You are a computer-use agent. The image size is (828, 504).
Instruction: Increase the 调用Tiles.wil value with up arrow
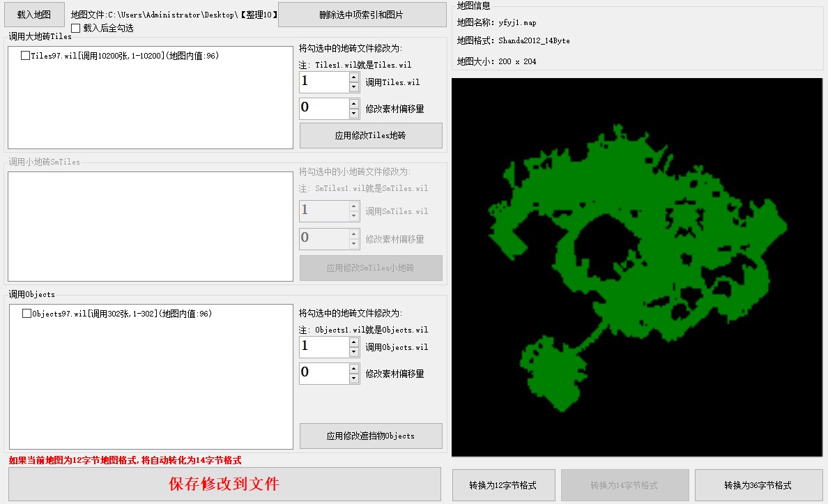[354, 77]
